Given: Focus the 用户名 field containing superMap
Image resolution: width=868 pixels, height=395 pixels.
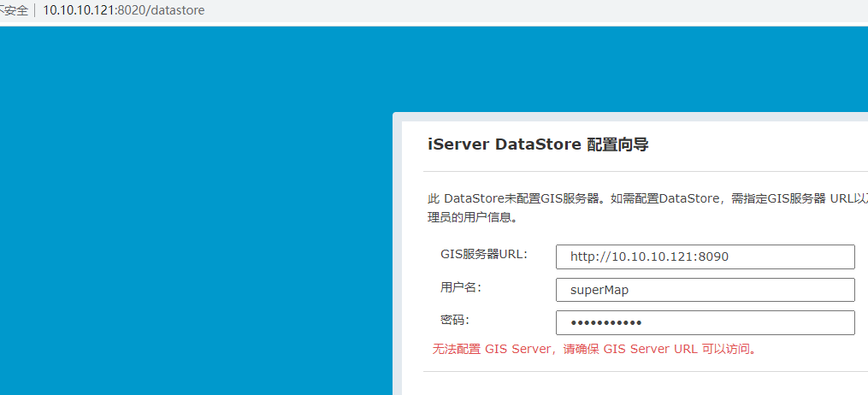Looking at the screenshot, I should click(706, 290).
